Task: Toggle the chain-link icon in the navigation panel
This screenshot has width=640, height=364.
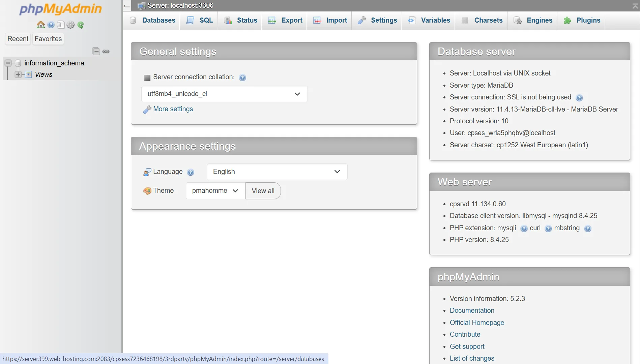Action: 106,52
